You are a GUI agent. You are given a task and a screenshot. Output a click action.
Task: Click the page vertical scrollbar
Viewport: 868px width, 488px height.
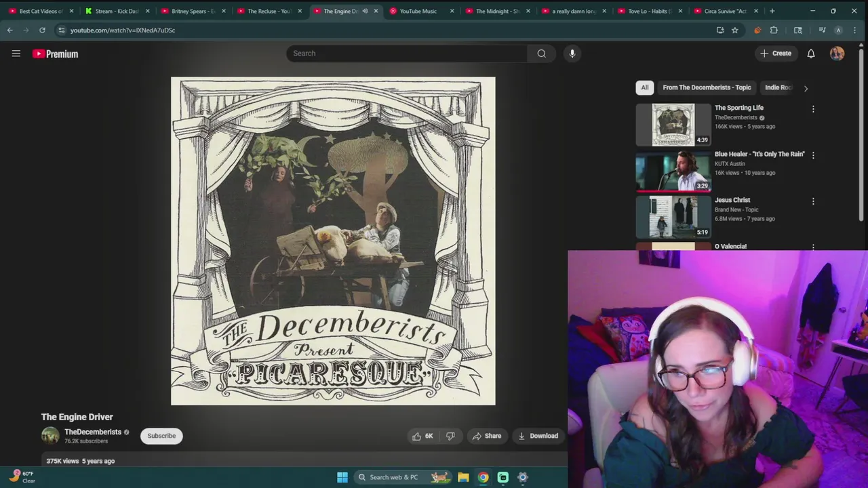click(x=862, y=136)
